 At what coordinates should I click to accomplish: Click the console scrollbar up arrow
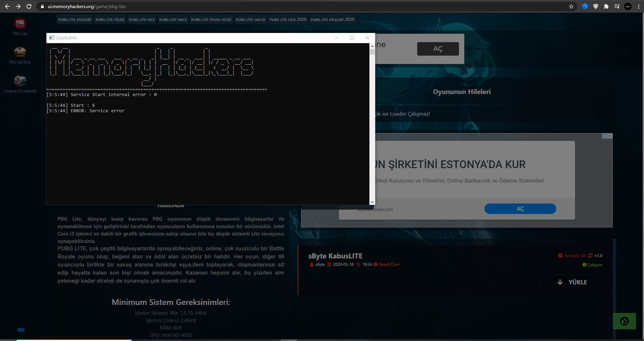pyautogui.click(x=372, y=45)
